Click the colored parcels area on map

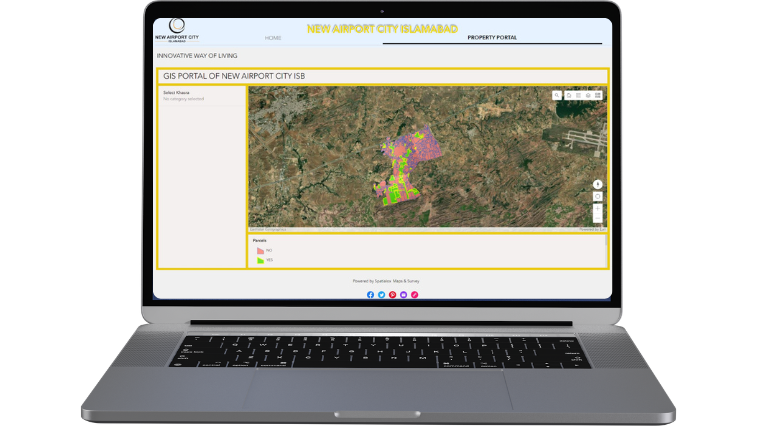click(x=406, y=164)
